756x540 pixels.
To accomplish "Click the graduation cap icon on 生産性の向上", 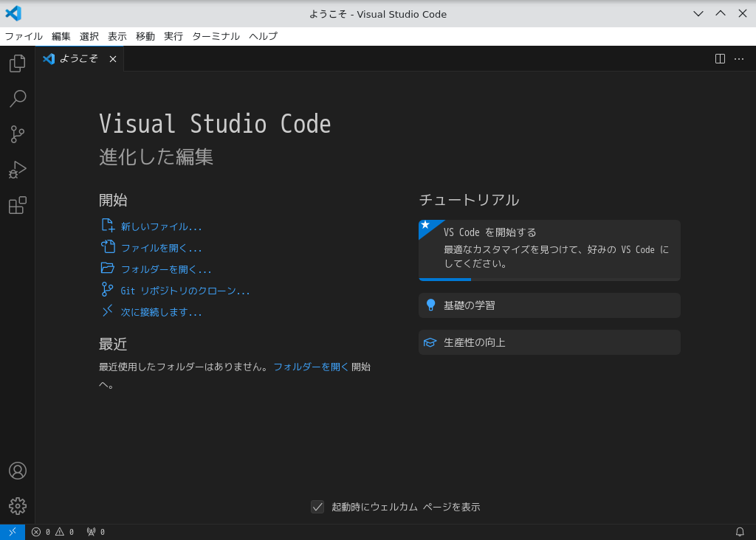I will pos(430,342).
